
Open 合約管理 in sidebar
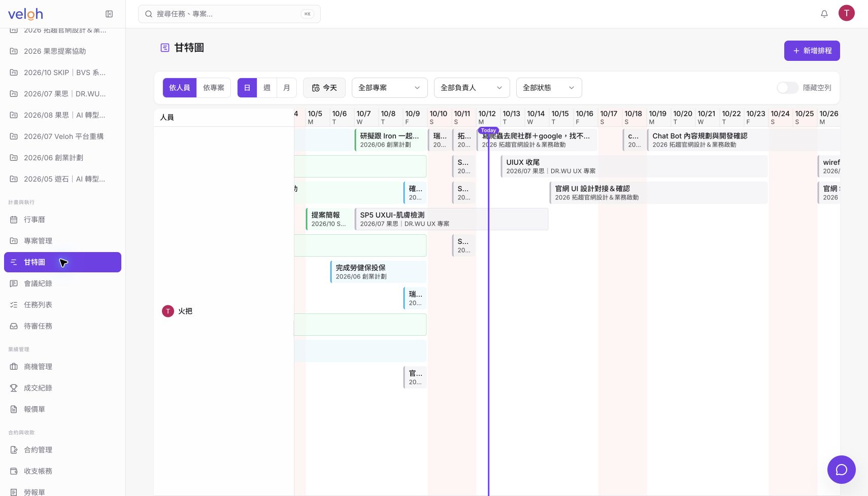tap(62, 450)
